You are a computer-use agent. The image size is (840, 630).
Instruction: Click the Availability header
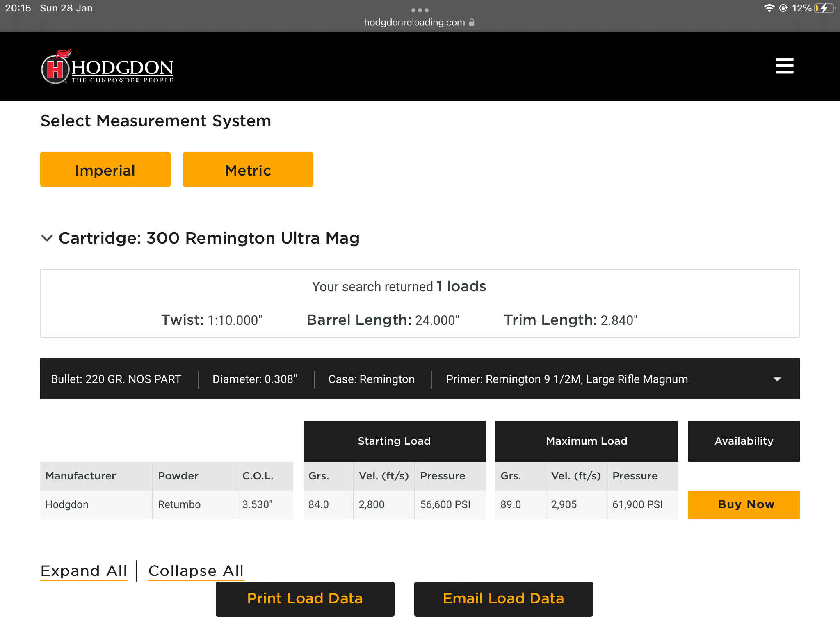[x=744, y=441]
